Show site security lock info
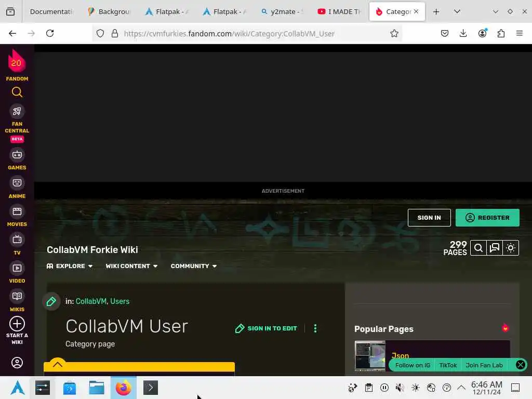This screenshot has width=532, height=399. (115, 33)
